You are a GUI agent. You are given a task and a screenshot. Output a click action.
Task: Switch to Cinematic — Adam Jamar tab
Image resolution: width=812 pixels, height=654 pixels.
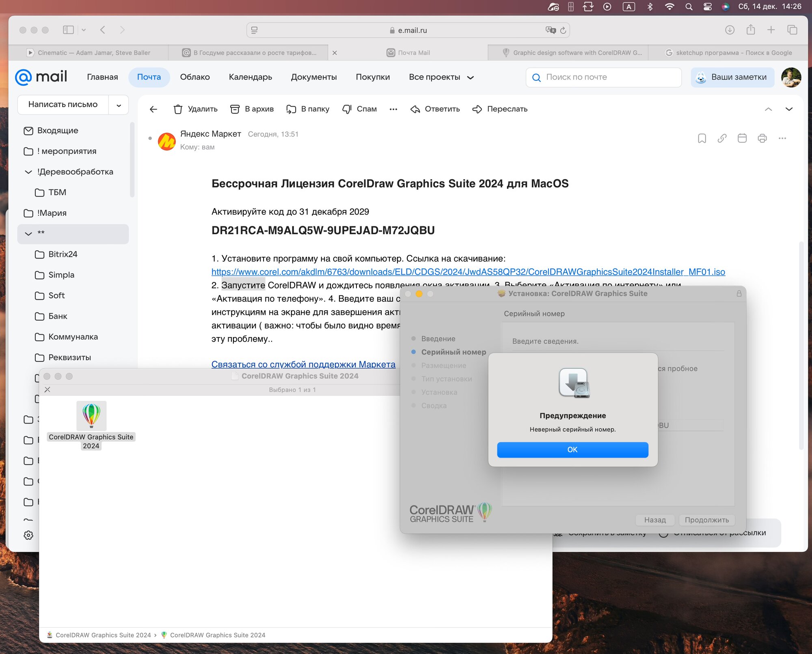89,53
